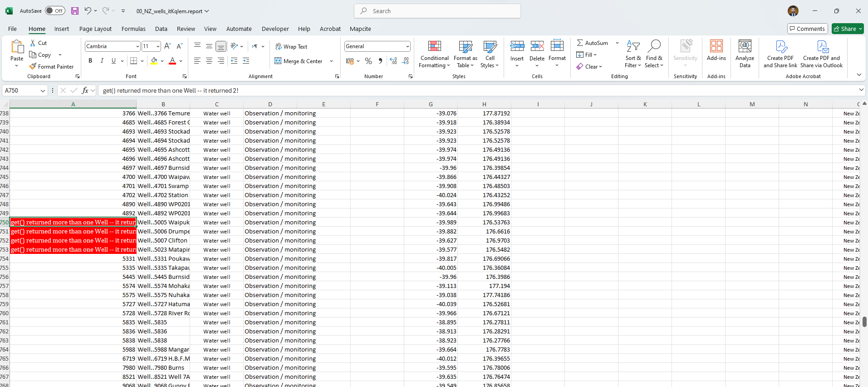Launch Analyze Data
Screen dimensions: 868x387
click(x=745, y=54)
